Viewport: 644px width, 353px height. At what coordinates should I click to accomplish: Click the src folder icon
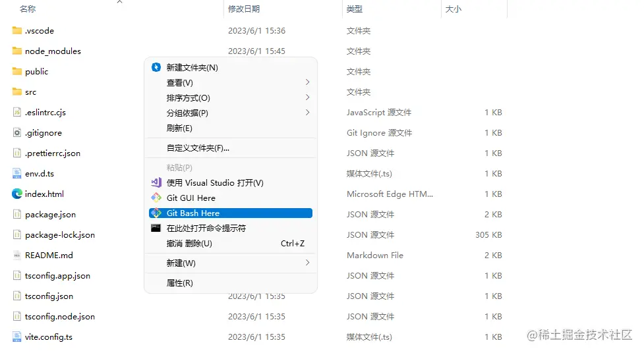[17, 92]
